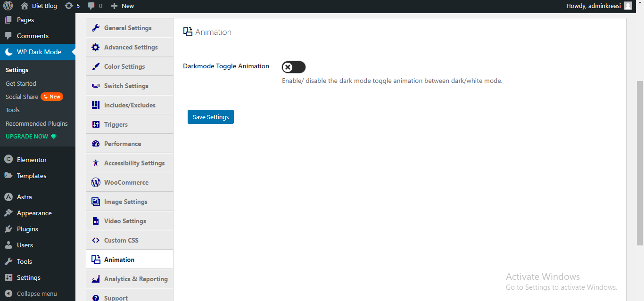Open comments via the speech bubble icon
Image resolution: width=644 pixels, height=301 pixels.
pos(91,6)
